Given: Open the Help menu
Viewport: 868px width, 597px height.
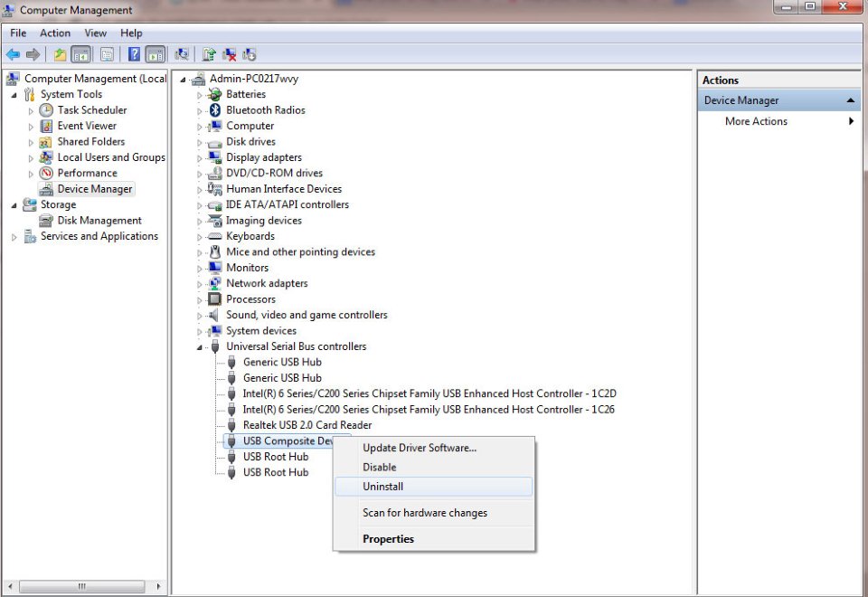Looking at the screenshot, I should click(x=131, y=33).
